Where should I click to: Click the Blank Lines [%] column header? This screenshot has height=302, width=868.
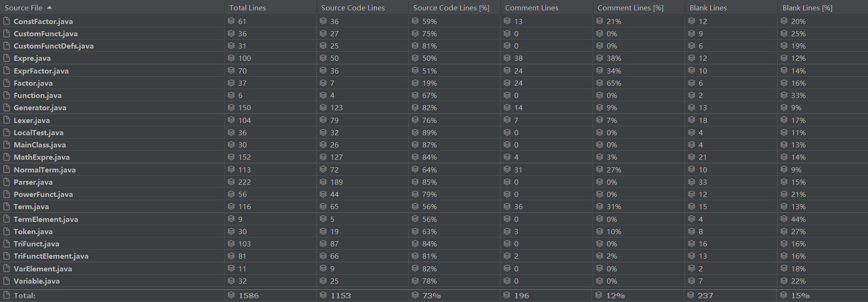pos(807,8)
